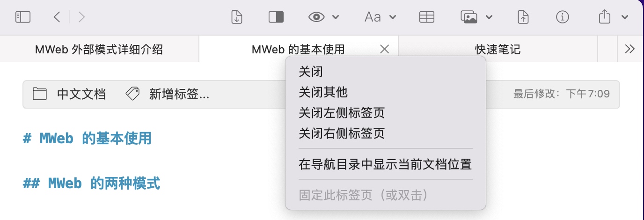The image size is (644, 220).
Task: Show document info icon
Action: point(562,17)
